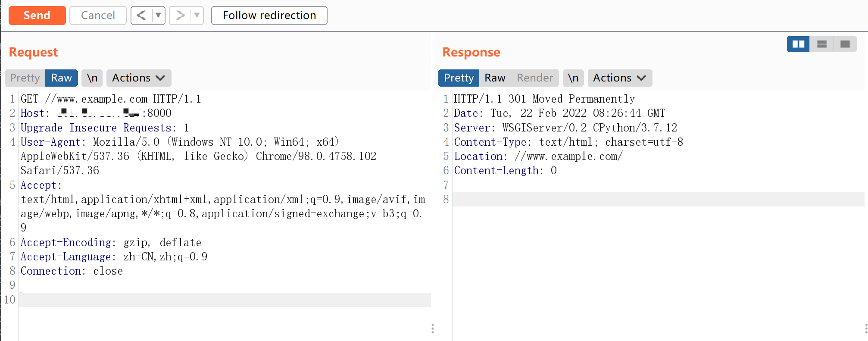Open the back history dropdown arrow
868x341 pixels.
pos(158,16)
